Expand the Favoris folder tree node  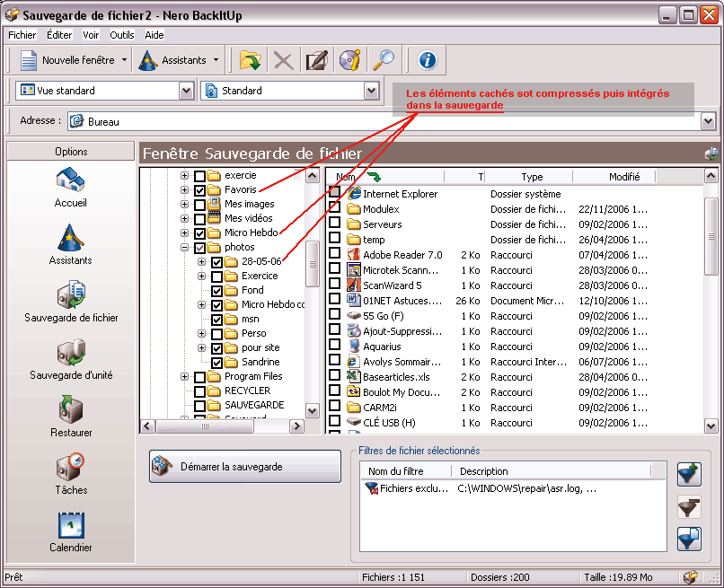click(x=185, y=189)
